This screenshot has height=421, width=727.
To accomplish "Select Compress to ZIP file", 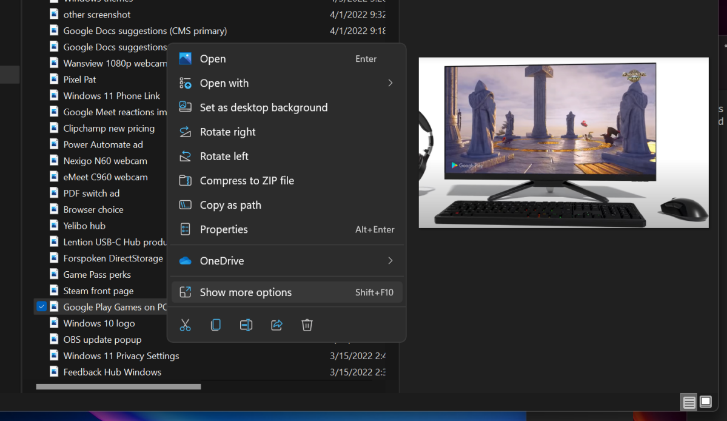I will 246,181.
